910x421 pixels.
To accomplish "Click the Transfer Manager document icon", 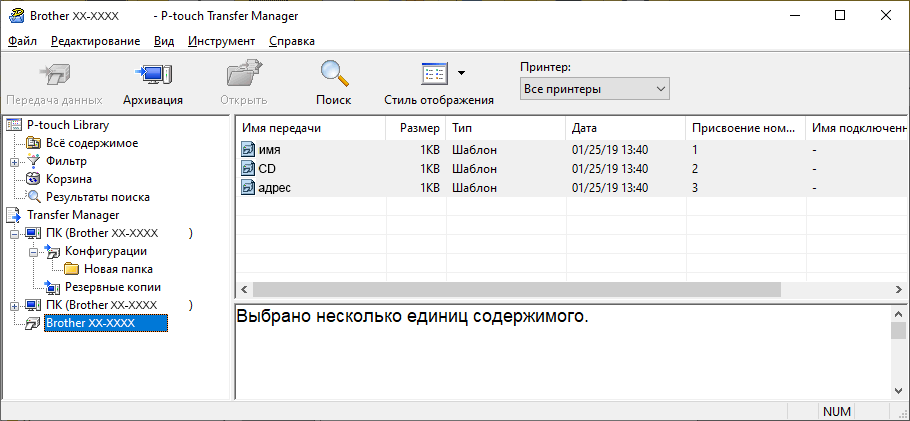I will tap(13, 215).
